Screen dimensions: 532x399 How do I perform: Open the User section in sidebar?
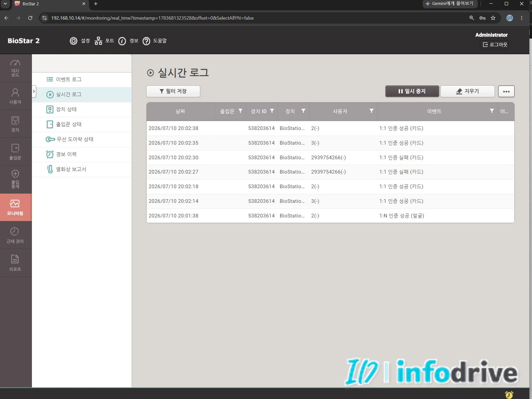coord(16,96)
